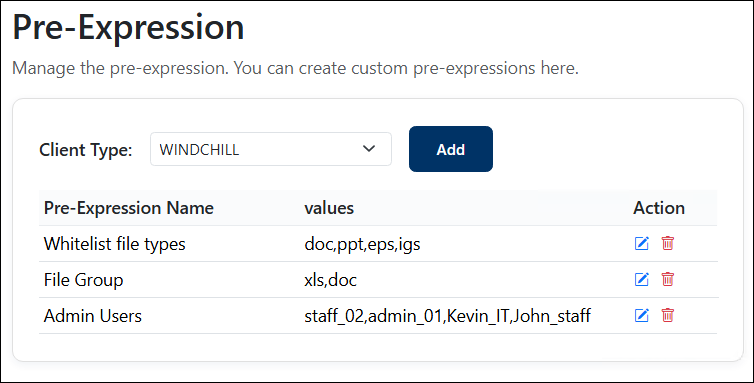Select the Action column header

(659, 208)
